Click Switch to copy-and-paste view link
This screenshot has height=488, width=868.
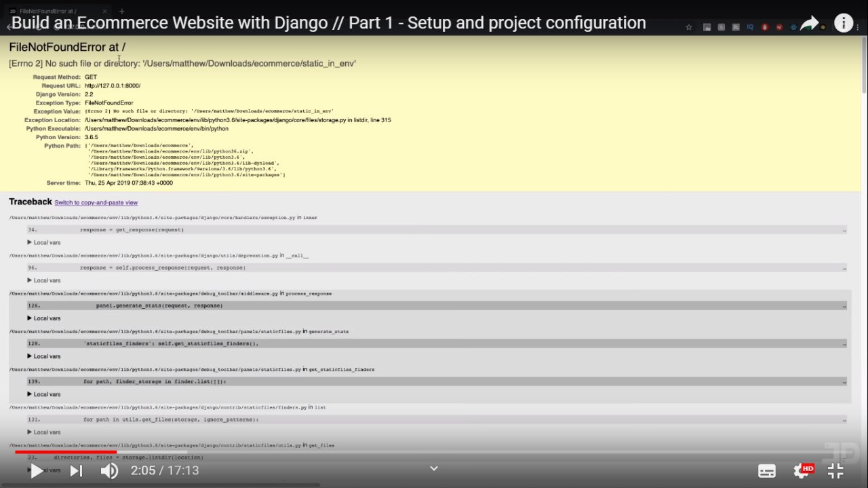96,203
